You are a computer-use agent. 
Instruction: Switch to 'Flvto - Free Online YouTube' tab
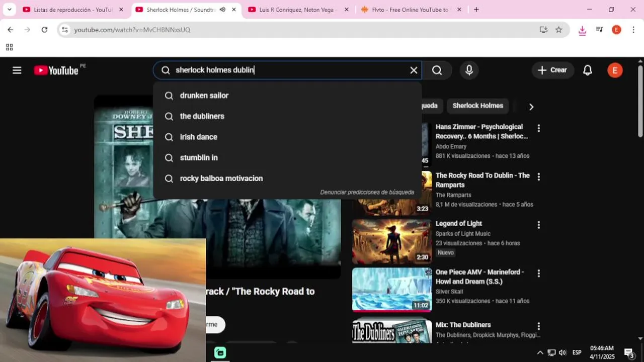411,10
